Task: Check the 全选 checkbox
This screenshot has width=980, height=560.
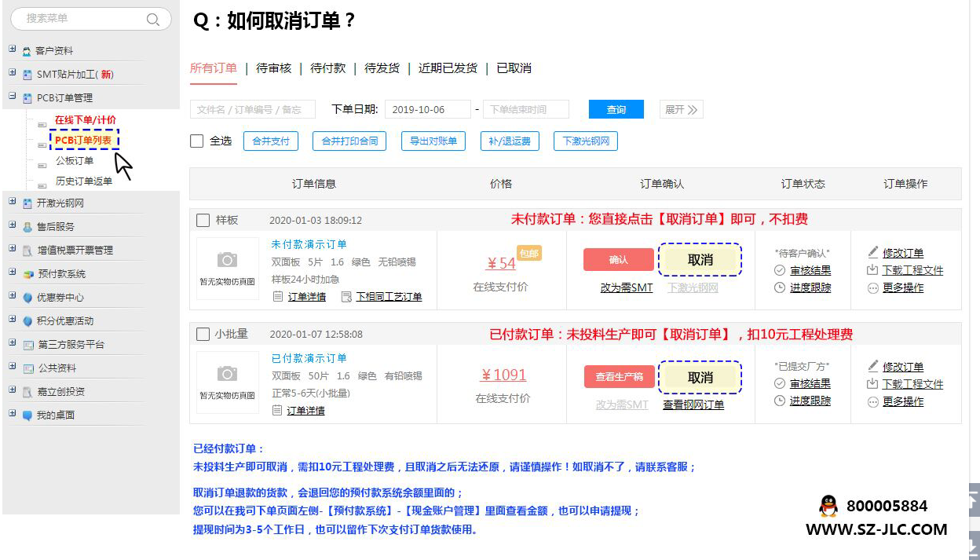Action: [197, 141]
